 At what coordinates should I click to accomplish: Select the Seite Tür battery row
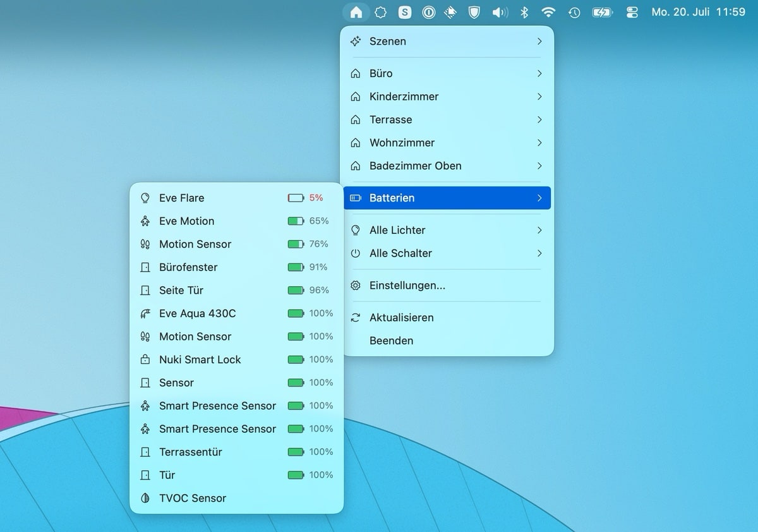tap(237, 290)
